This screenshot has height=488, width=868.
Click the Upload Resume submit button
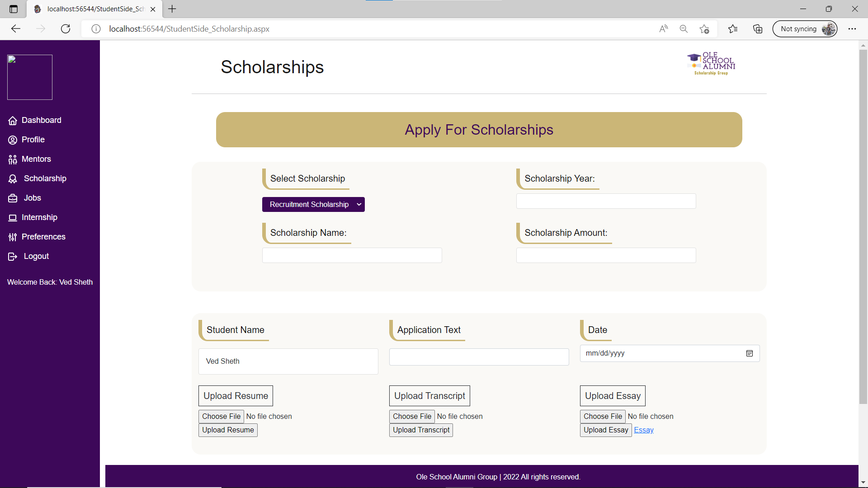coord(228,430)
